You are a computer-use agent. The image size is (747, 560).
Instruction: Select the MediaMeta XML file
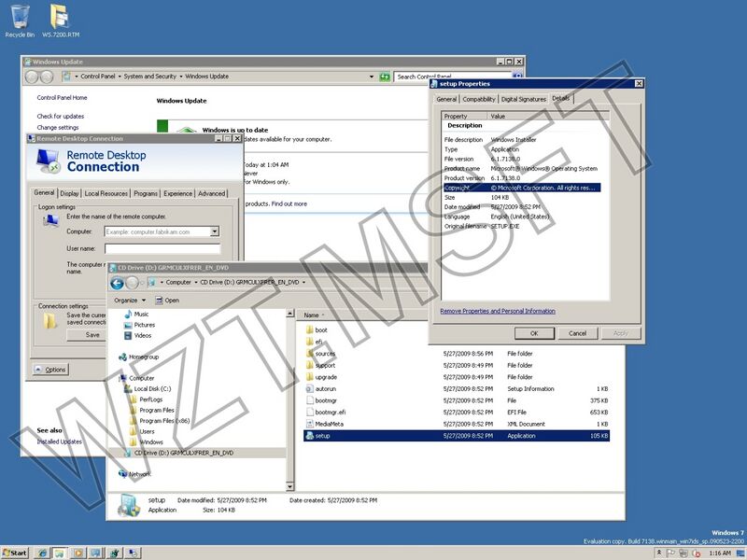pyautogui.click(x=324, y=424)
